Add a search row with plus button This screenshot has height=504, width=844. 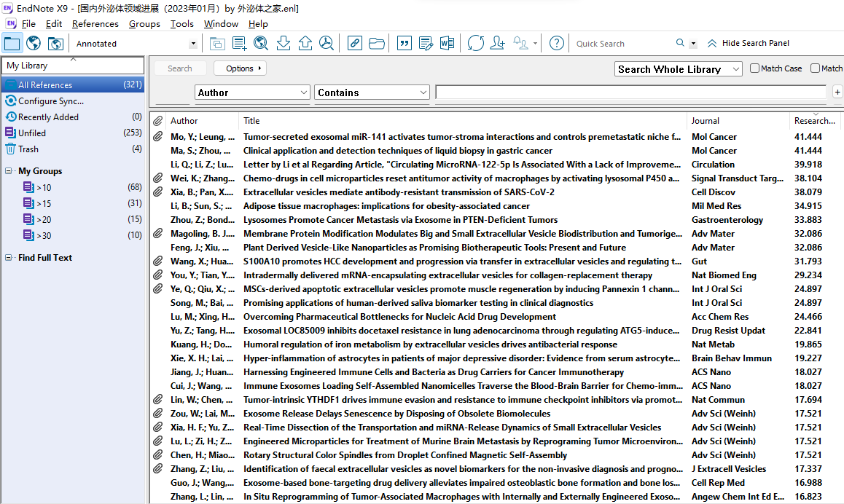pos(837,92)
